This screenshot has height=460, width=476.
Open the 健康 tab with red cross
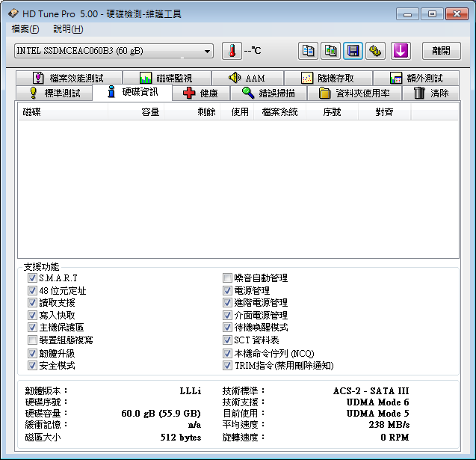201,93
